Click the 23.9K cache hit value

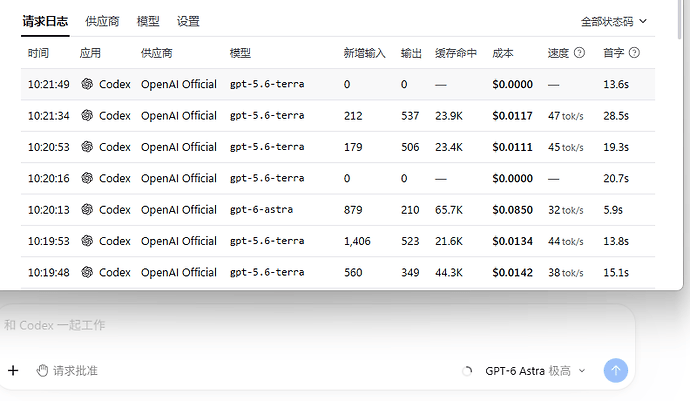(x=449, y=116)
